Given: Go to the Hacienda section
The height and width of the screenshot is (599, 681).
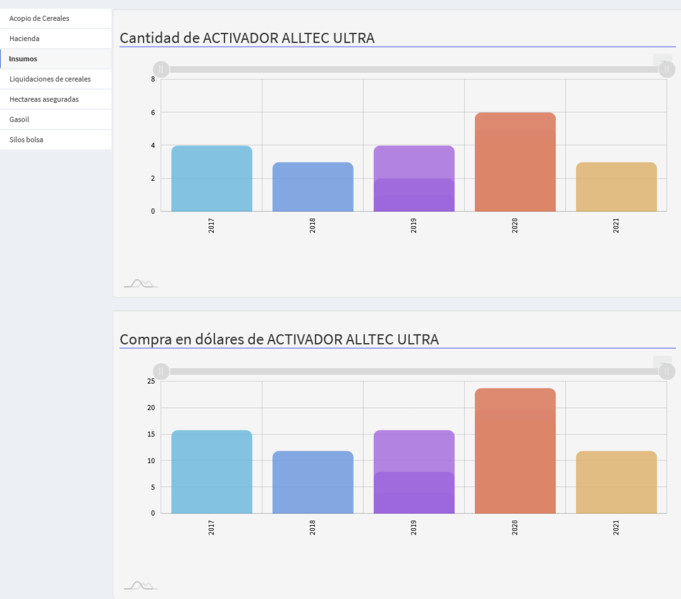Looking at the screenshot, I should (x=56, y=39).
